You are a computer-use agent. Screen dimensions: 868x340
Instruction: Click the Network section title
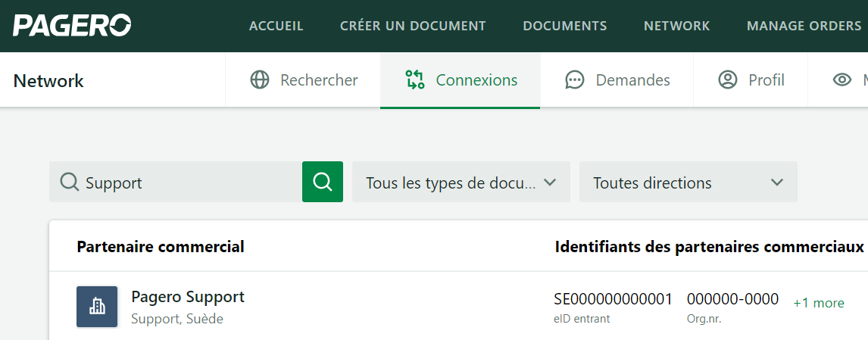pyautogui.click(x=48, y=81)
